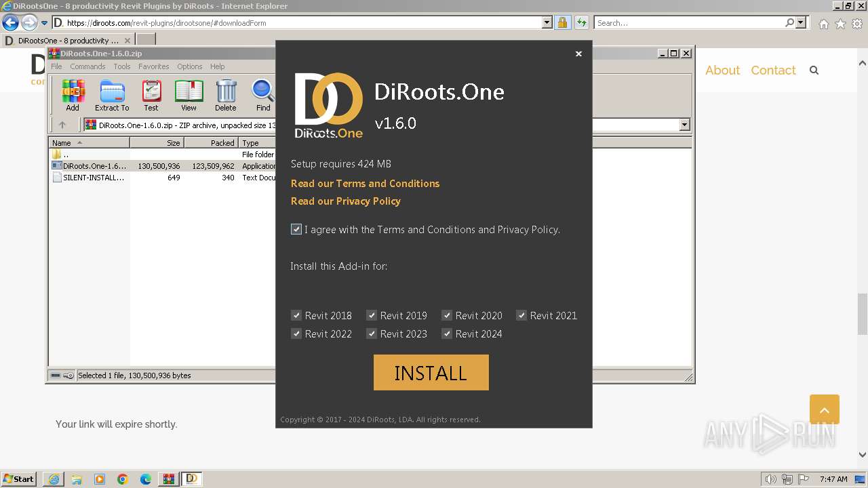Launch Microsoft Edge from the taskbar
Screen dimensions: 868x488
tap(146, 479)
